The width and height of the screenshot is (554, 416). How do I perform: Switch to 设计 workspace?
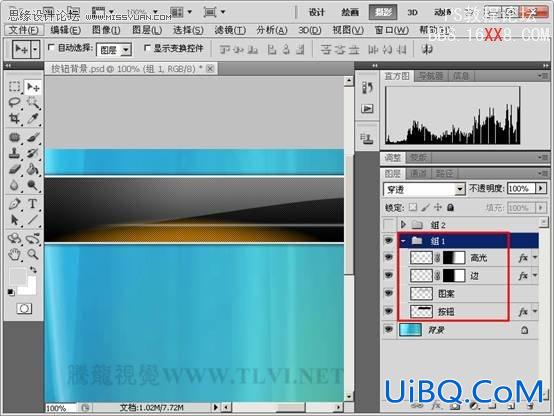point(317,12)
